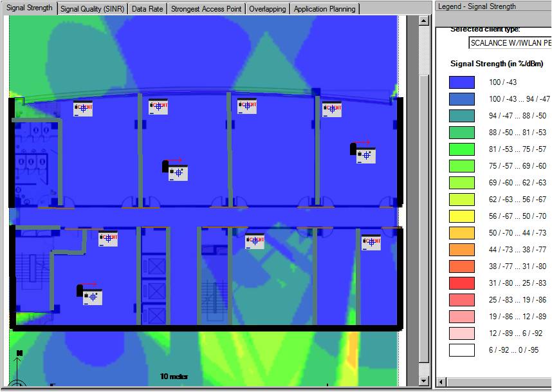Screen dimensions: 552x392
Task: Select the client icon in the top-right room
Action: click(331, 109)
